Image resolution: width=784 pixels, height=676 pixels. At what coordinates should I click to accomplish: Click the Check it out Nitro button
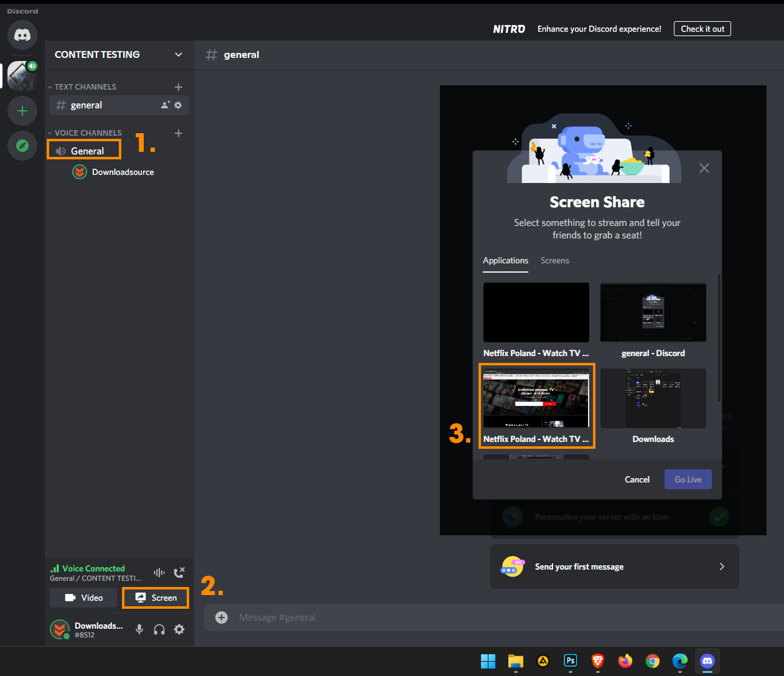click(x=702, y=29)
